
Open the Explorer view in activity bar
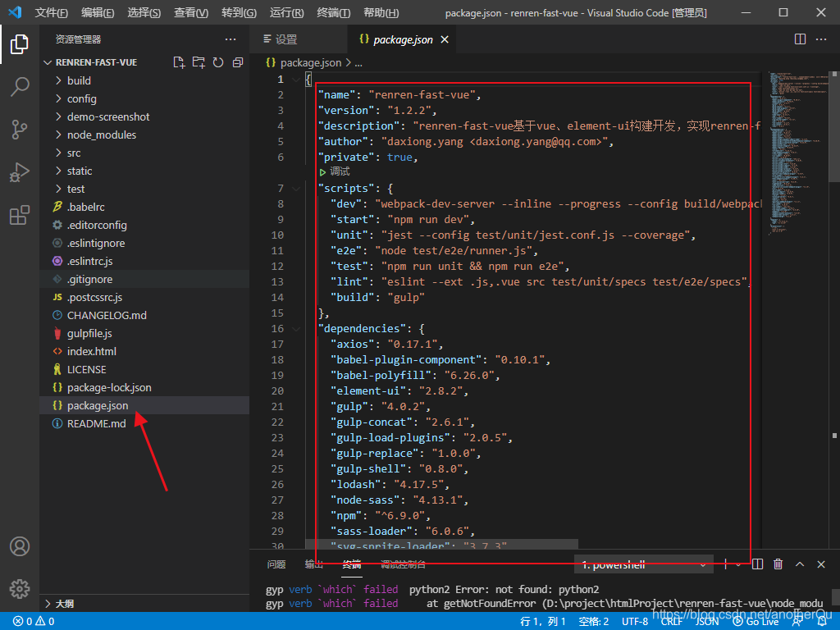coord(20,44)
